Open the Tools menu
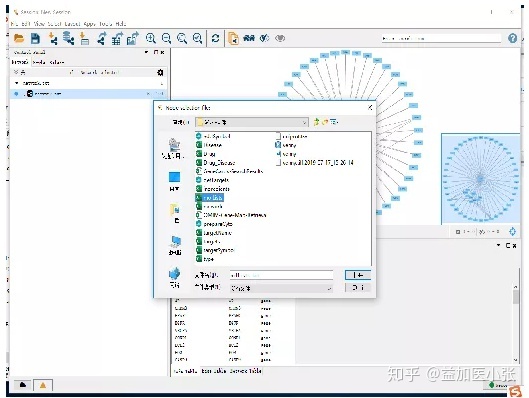 (x=106, y=24)
